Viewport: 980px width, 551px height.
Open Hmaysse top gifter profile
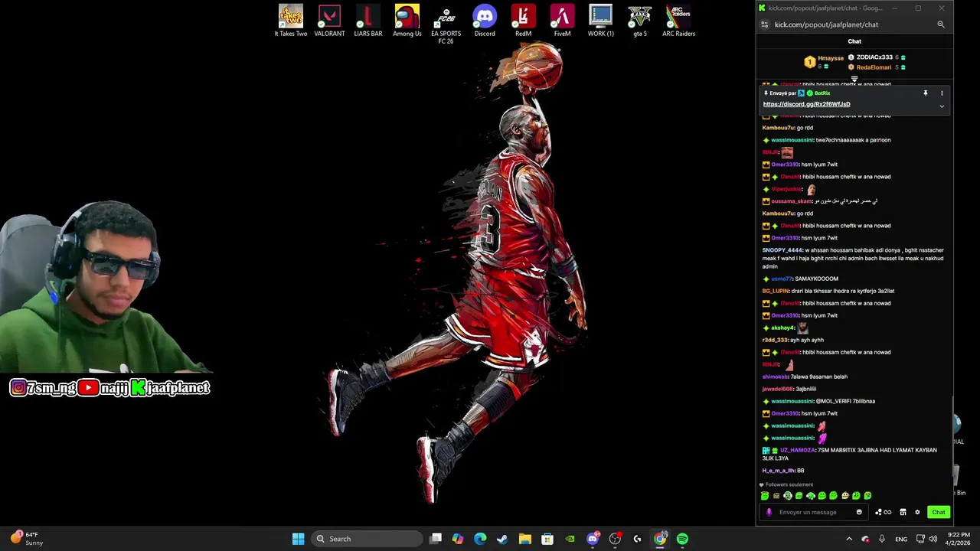tap(831, 58)
